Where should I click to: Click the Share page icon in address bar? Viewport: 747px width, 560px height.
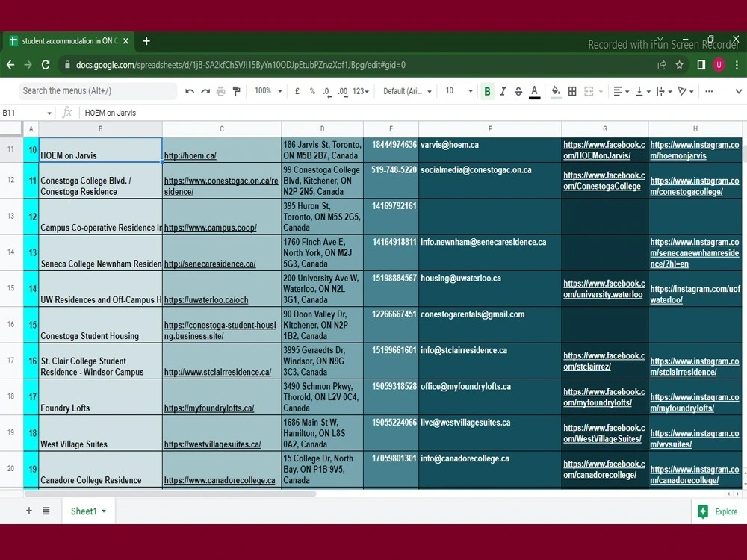tap(662, 65)
